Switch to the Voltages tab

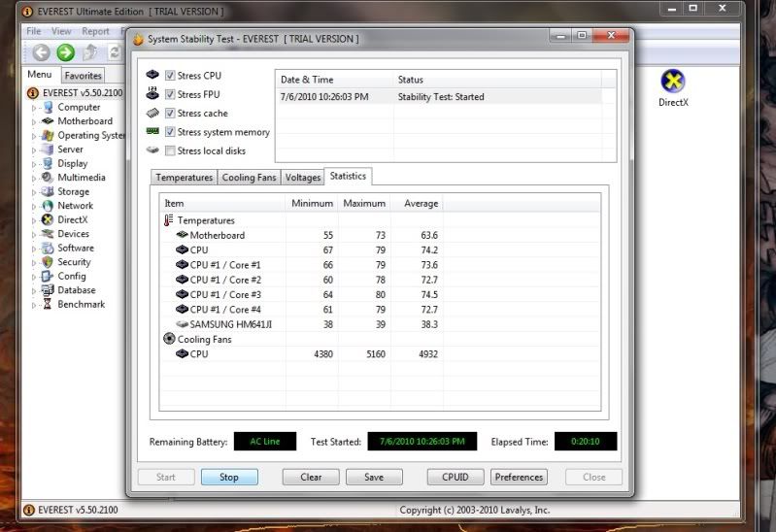(303, 177)
